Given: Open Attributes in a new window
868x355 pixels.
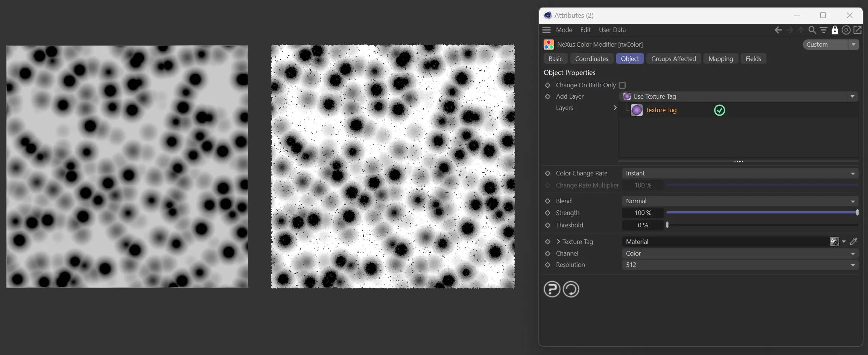Looking at the screenshot, I should click(857, 30).
